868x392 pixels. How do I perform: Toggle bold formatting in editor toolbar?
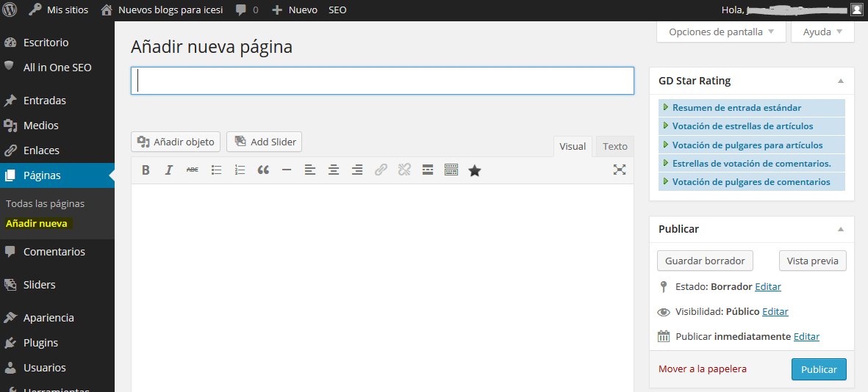(x=146, y=170)
